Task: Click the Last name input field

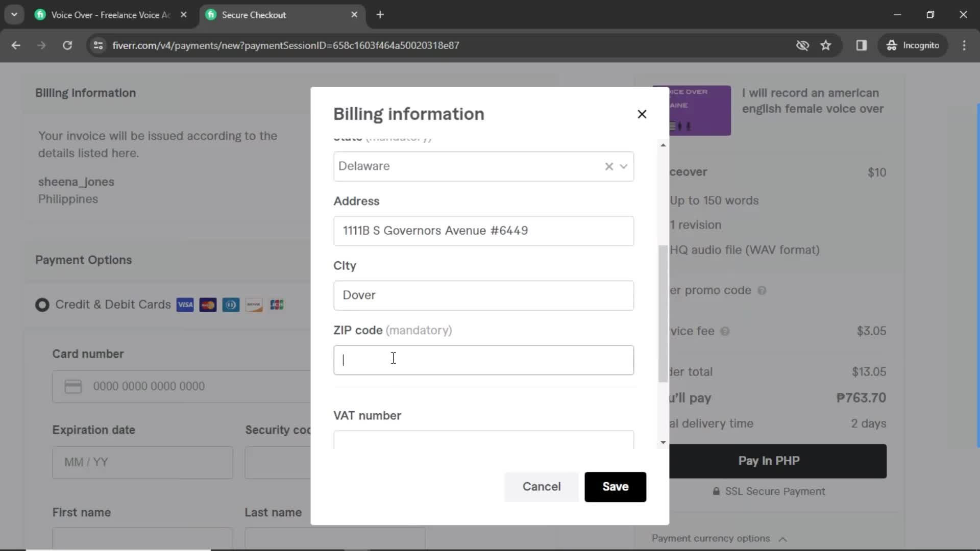Action: point(335,539)
